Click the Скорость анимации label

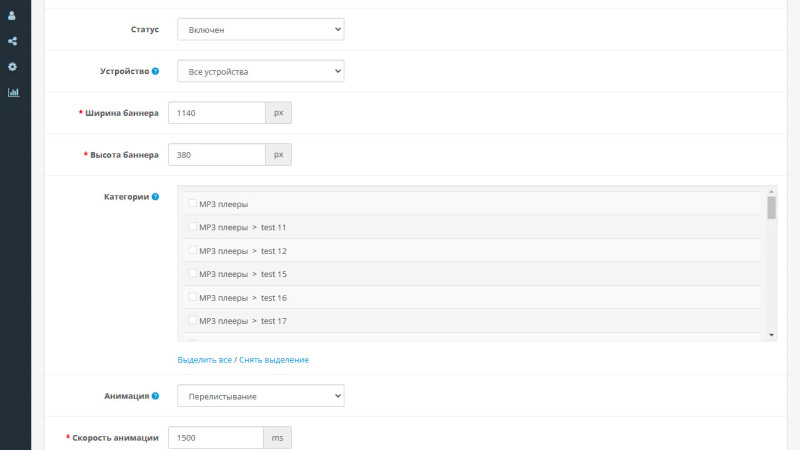pos(115,438)
